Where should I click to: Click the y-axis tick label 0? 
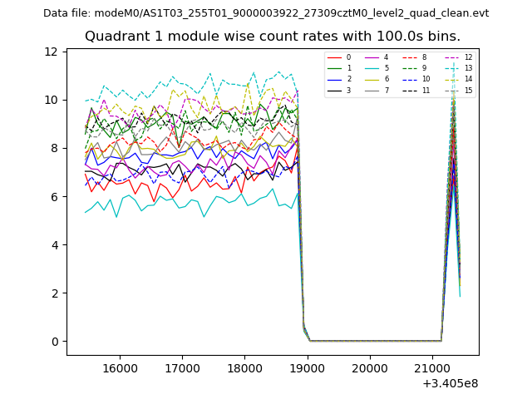coord(53,342)
